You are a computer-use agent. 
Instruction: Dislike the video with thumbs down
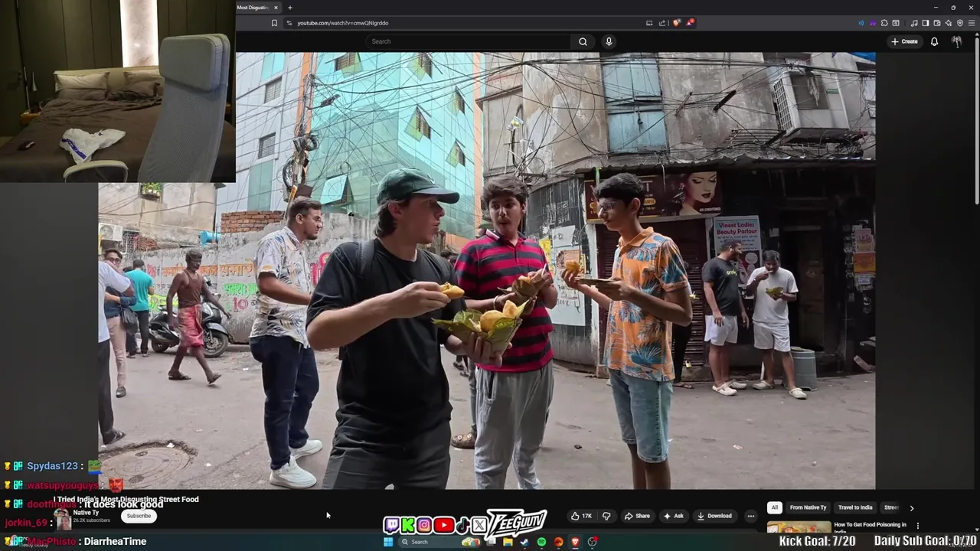[606, 516]
